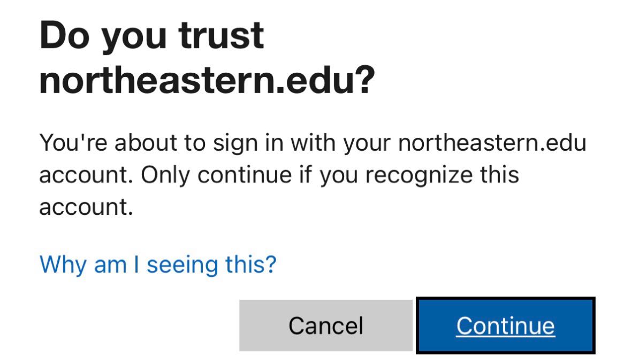631x364 pixels.
Task: Select the blue help link below paragraph
Action: click(x=158, y=264)
